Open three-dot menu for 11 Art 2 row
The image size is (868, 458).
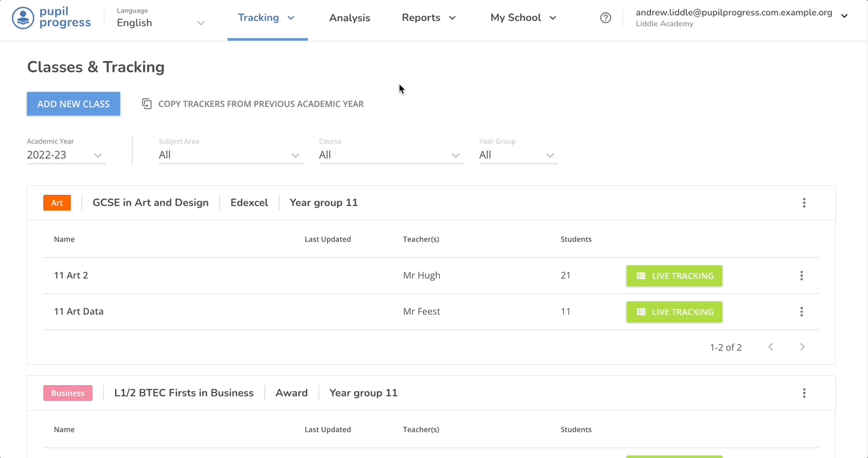[801, 276]
